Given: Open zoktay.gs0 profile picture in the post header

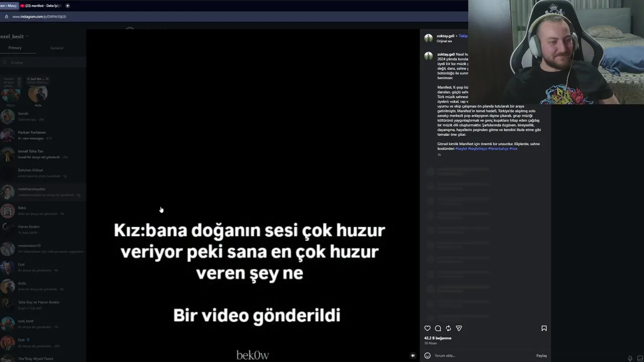Looking at the screenshot, I should click(429, 38).
